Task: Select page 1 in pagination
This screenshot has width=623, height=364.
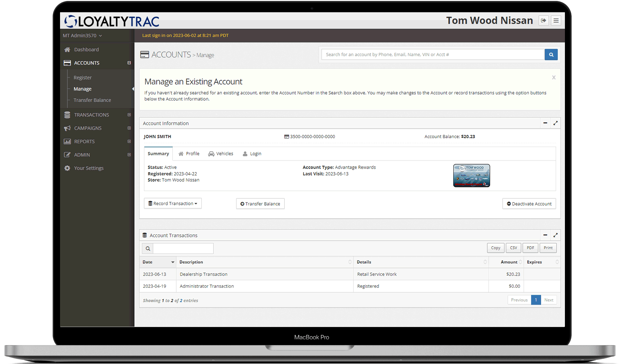Action: [x=536, y=300]
